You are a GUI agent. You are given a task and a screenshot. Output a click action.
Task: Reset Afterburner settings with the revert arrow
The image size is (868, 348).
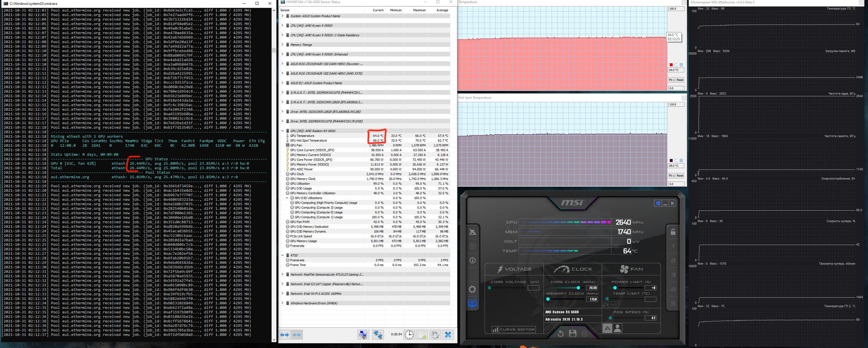point(560,334)
